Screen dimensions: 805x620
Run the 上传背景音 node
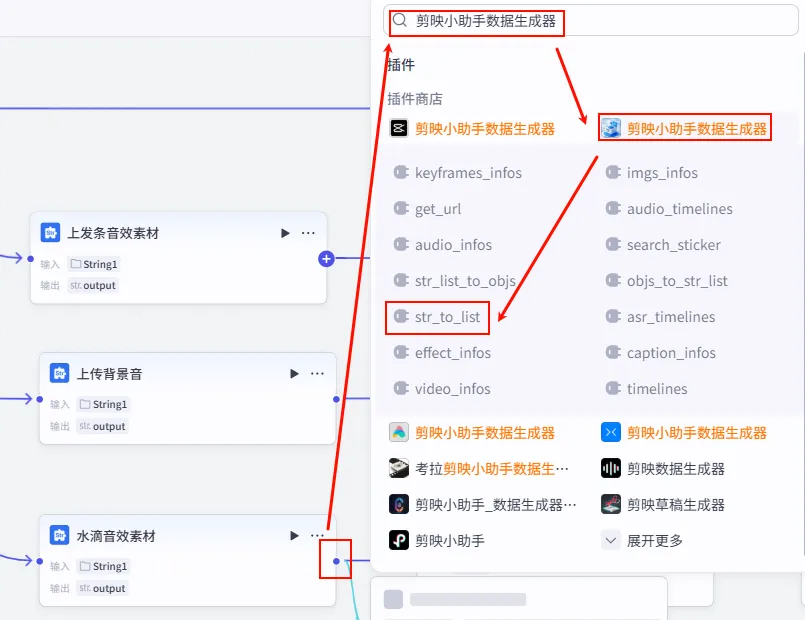coord(294,374)
